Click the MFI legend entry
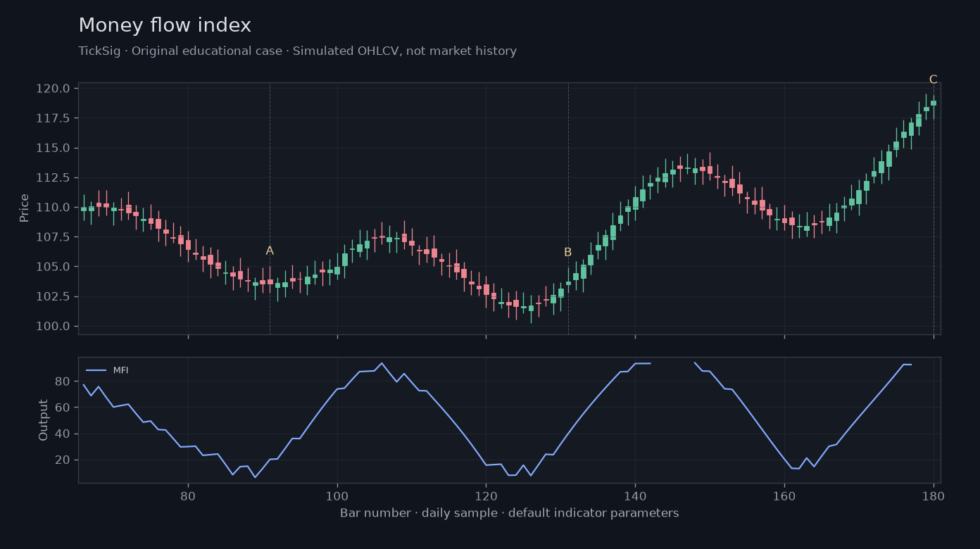The height and width of the screenshot is (549, 980). click(x=107, y=370)
